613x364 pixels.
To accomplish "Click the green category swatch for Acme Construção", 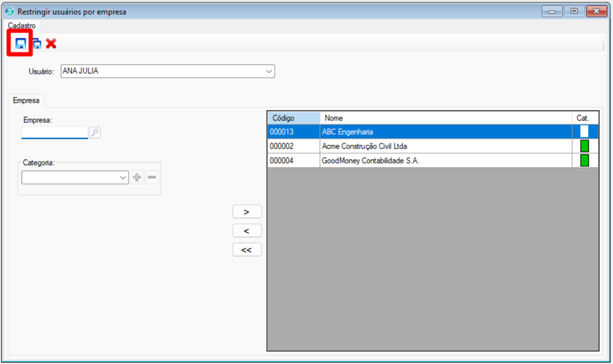I will [585, 146].
